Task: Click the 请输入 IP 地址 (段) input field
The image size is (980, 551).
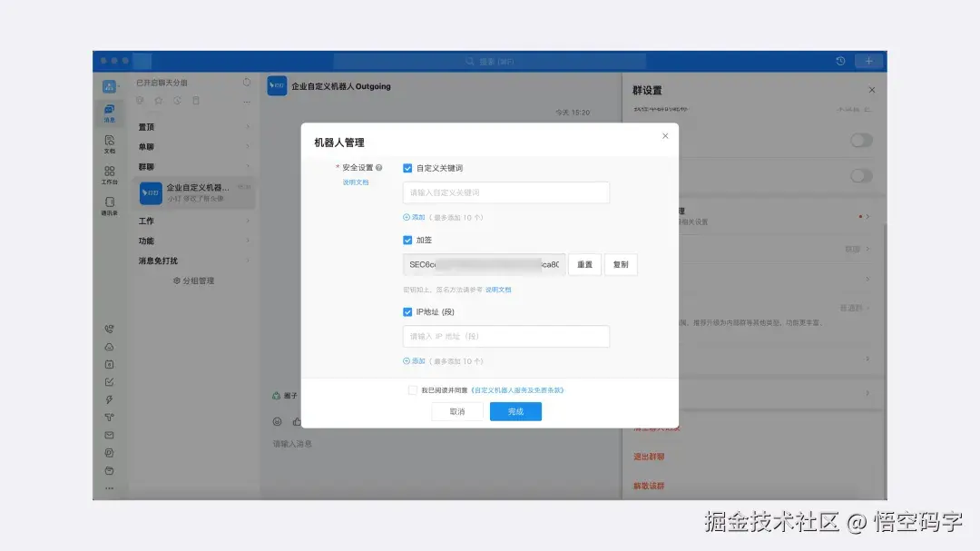Action: point(506,337)
